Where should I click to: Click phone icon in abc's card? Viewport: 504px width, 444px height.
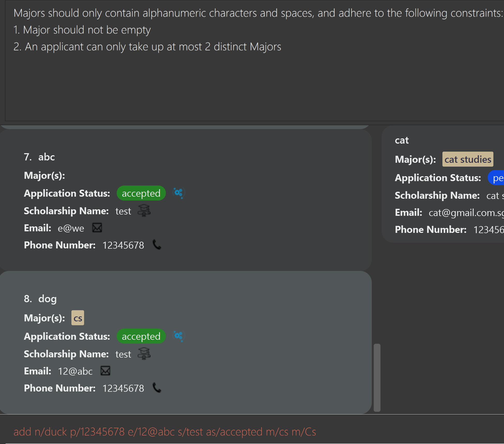coord(157,245)
